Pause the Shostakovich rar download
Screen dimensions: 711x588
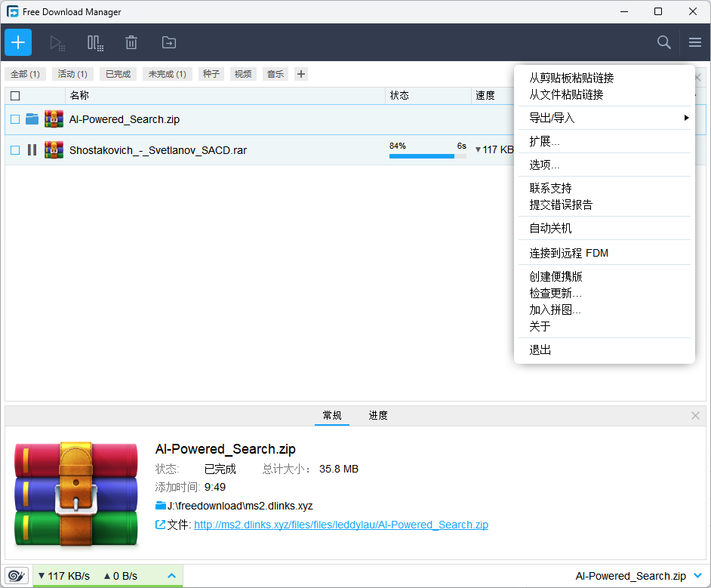32,150
